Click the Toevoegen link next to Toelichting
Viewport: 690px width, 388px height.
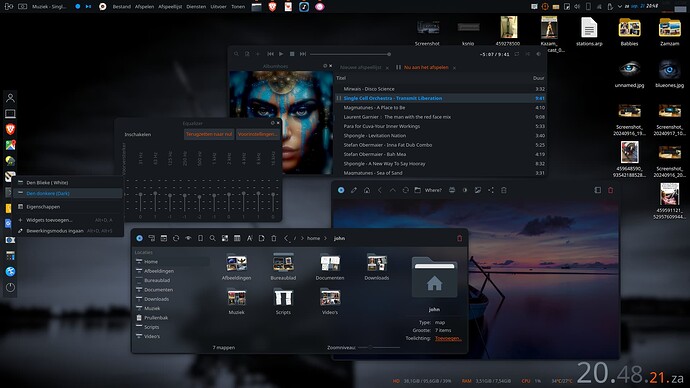448,338
